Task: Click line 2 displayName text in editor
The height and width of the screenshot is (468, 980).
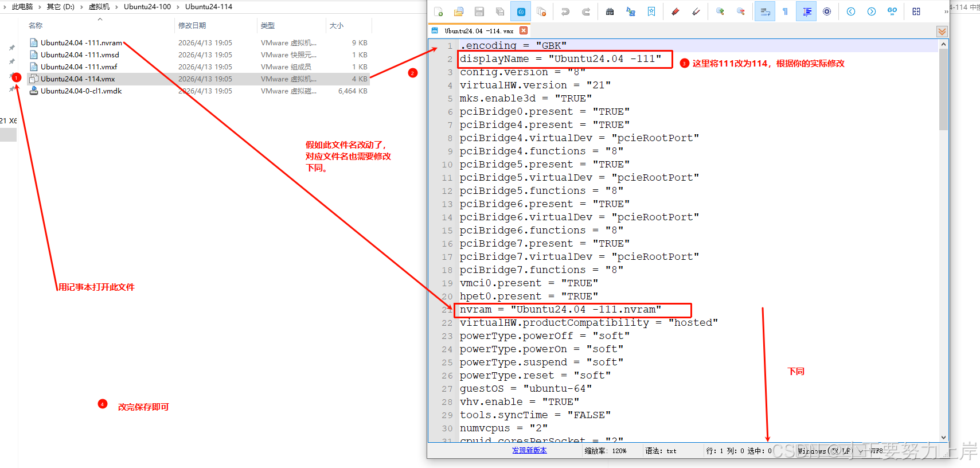Action: (x=560, y=58)
